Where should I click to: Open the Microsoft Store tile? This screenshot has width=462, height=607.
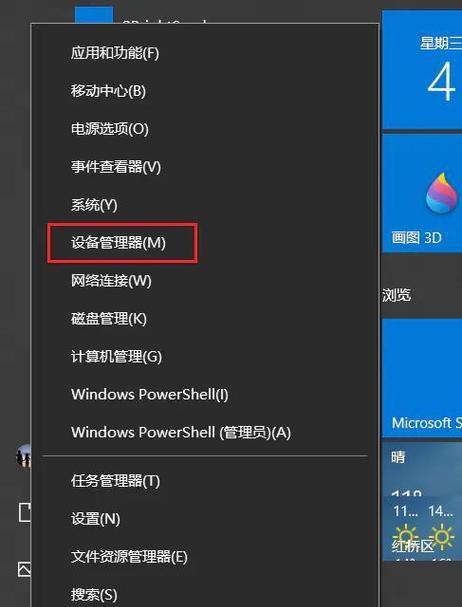pos(422,378)
